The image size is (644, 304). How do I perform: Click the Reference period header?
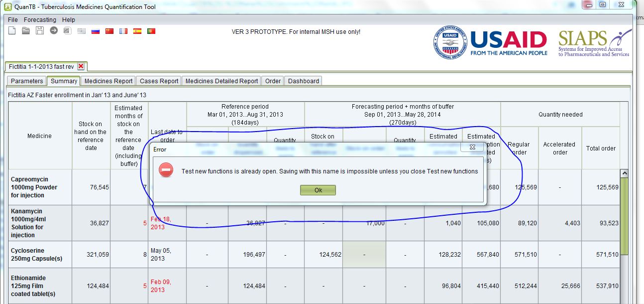pos(245,114)
